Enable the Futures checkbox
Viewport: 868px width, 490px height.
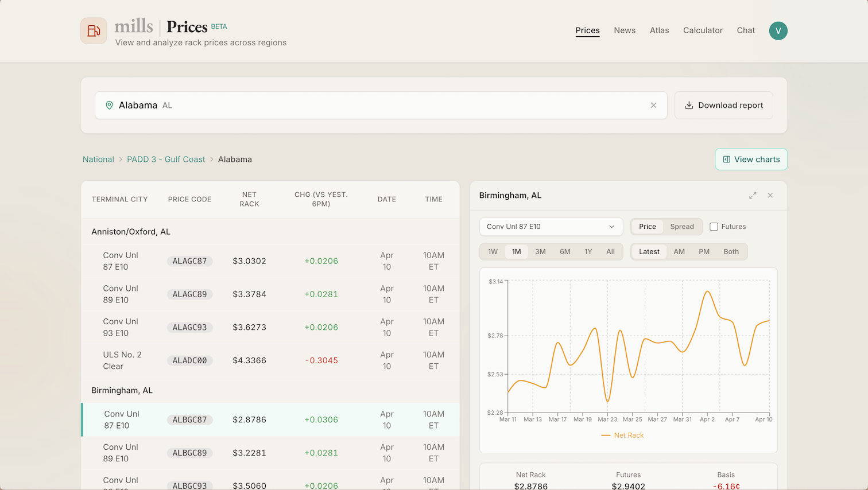click(x=714, y=226)
